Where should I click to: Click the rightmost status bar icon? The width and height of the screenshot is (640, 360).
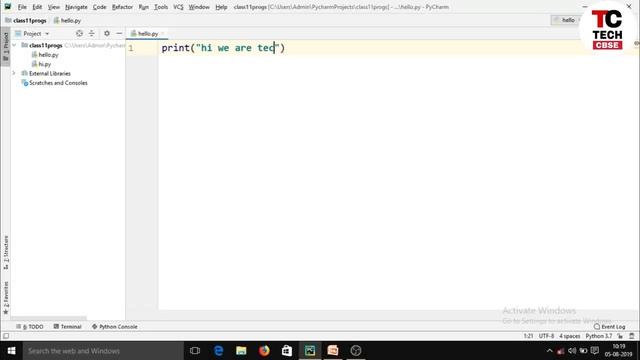[632, 336]
